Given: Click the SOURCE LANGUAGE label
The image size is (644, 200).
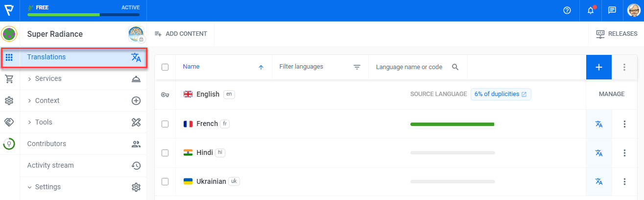Looking at the screenshot, I should tap(438, 94).
